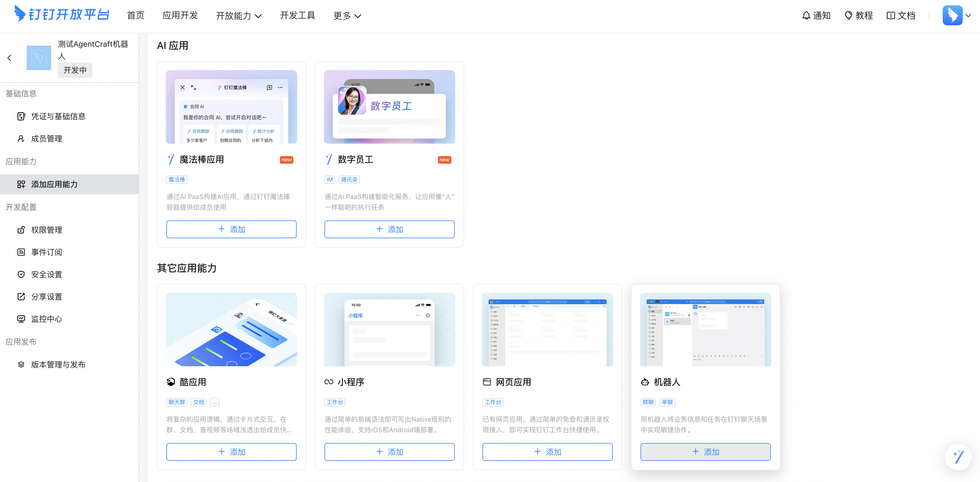Click the magic wand icon beside 魔法棒应用
The height and width of the screenshot is (482, 980).
171,159
